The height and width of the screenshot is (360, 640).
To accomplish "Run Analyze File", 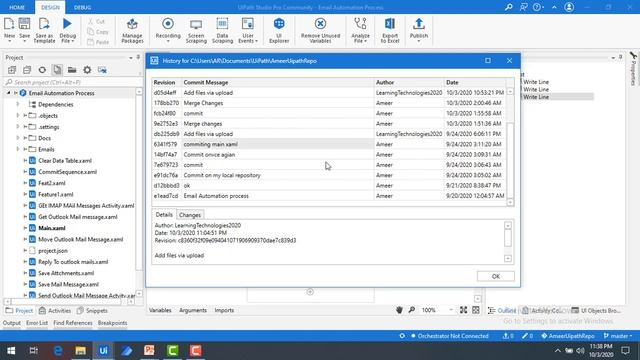I will (x=360, y=30).
